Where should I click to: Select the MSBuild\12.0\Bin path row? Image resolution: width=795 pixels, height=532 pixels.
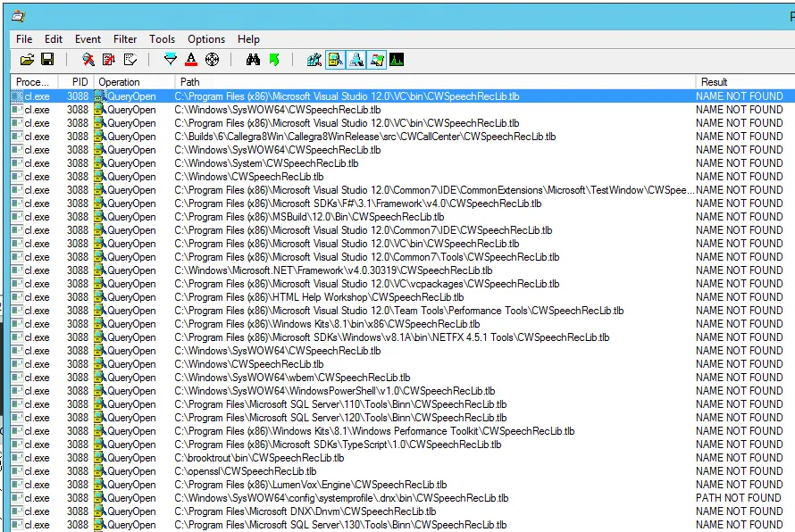coord(403,217)
